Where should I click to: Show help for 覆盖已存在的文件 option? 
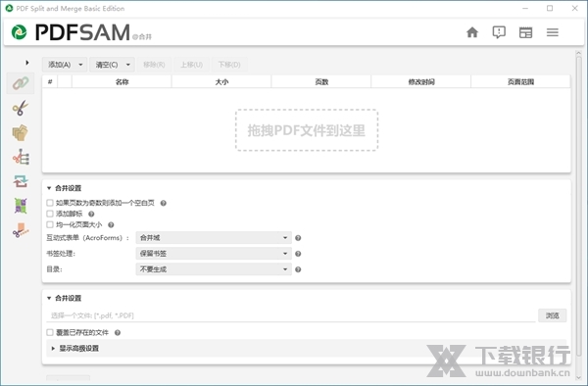coord(118,333)
